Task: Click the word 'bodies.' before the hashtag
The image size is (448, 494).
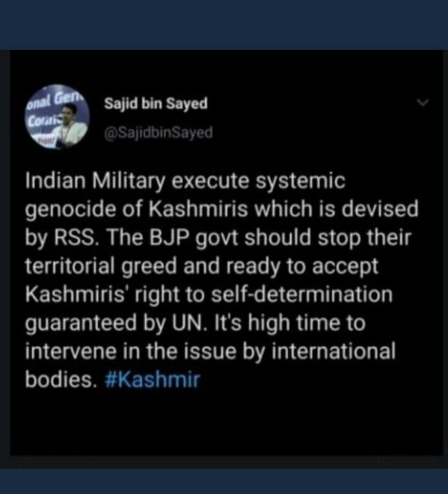Action: (60, 380)
